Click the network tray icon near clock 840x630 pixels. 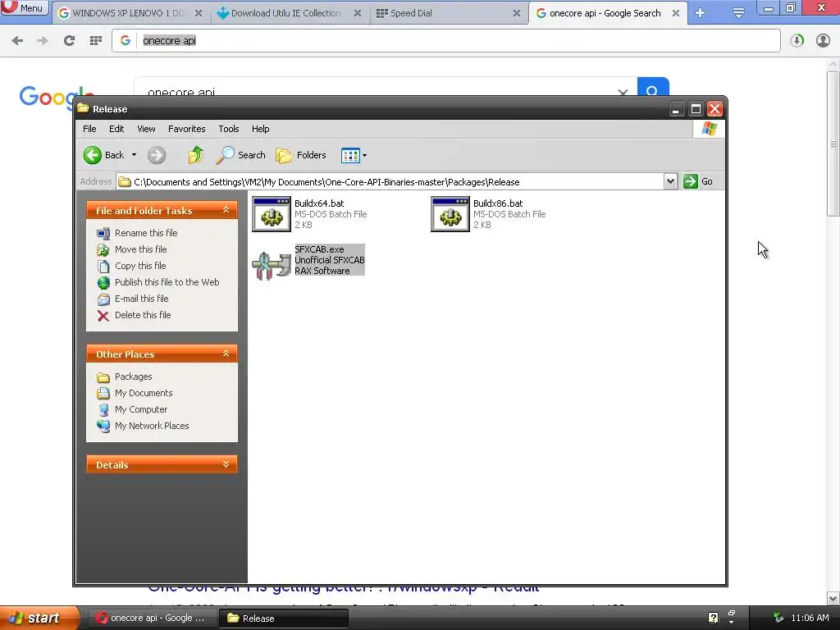point(778,618)
